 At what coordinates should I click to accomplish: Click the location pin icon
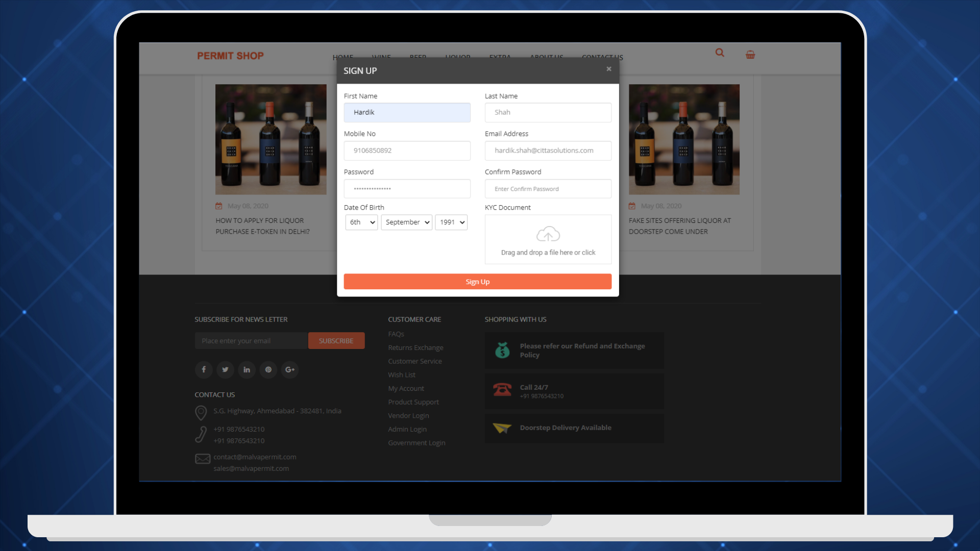[x=201, y=413]
